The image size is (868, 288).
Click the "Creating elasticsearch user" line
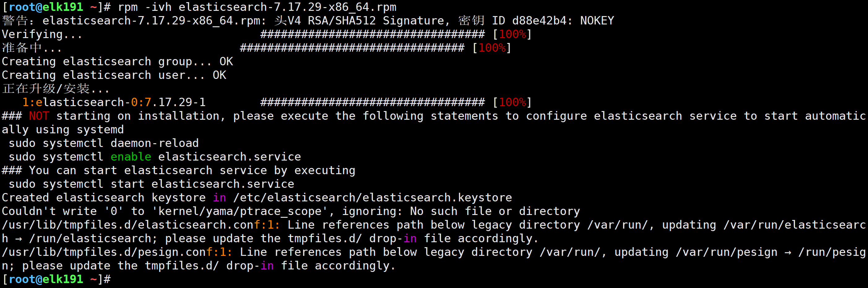(114, 75)
